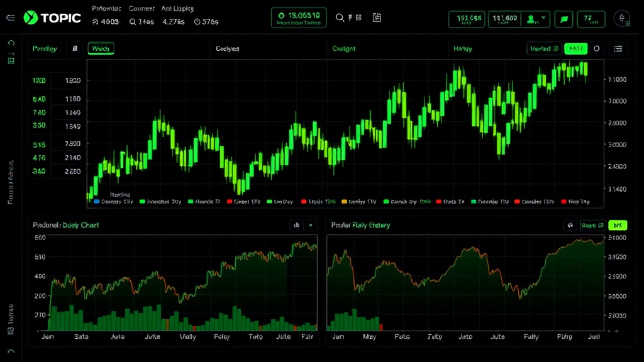This screenshot has height=362, width=644.
Task: Click the 7800 value in the price table
Action: pos(73,143)
